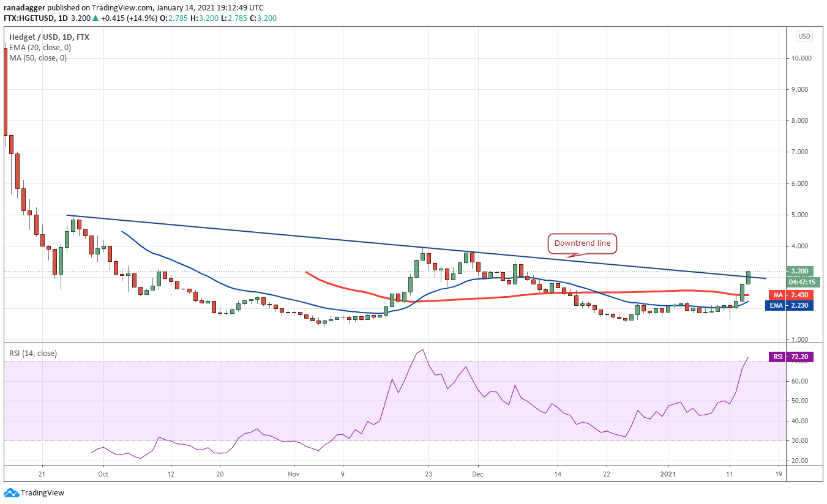Click the '14' date label on time axis

(x=558, y=473)
